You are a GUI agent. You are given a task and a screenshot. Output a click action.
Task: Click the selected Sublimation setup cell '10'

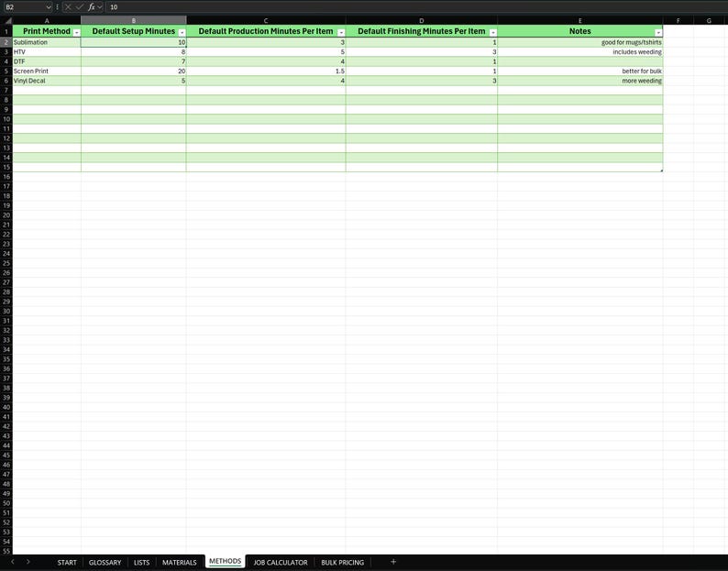click(134, 42)
